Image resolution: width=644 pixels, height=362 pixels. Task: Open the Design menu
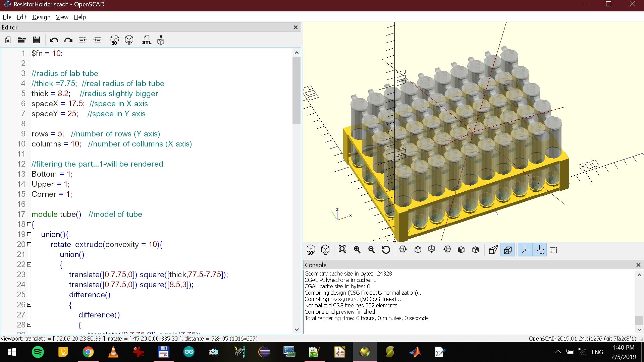click(x=41, y=17)
